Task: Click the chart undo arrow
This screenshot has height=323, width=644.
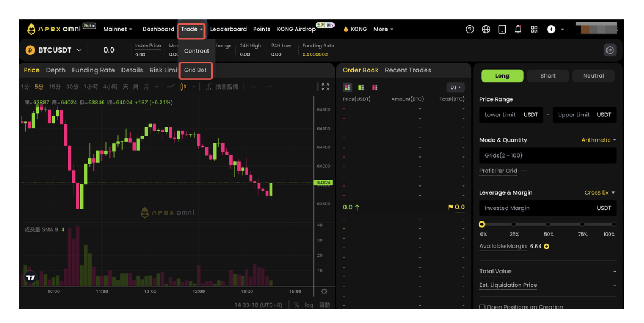Action: (254, 87)
